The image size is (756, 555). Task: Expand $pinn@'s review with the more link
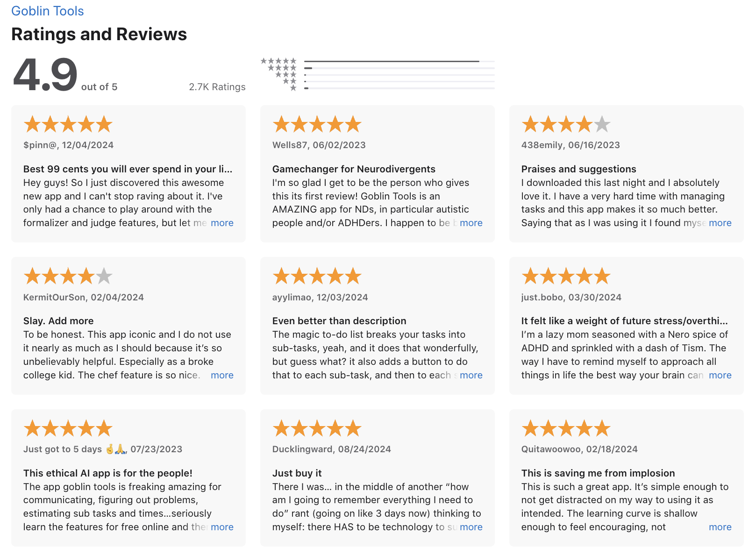pos(221,223)
